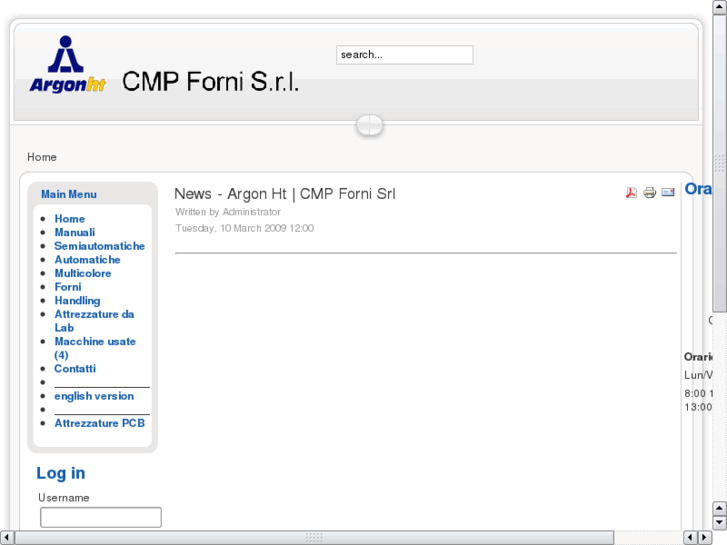Switch to english version

(94, 396)
